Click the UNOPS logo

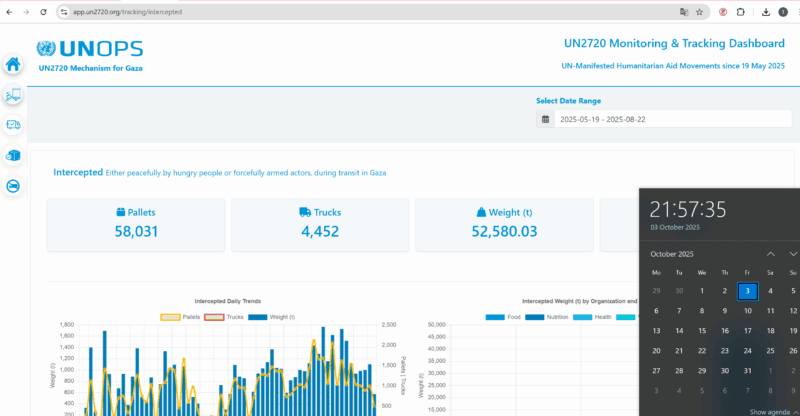tap(90, 49)
